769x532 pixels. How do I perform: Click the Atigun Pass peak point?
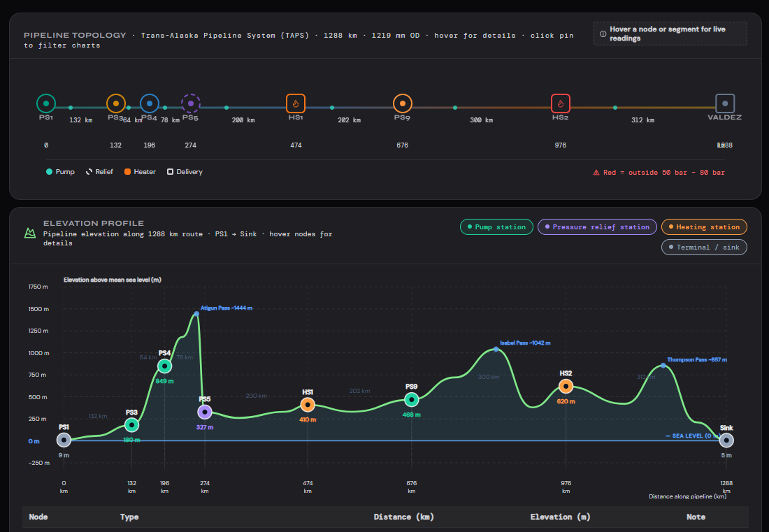(196, 314)
